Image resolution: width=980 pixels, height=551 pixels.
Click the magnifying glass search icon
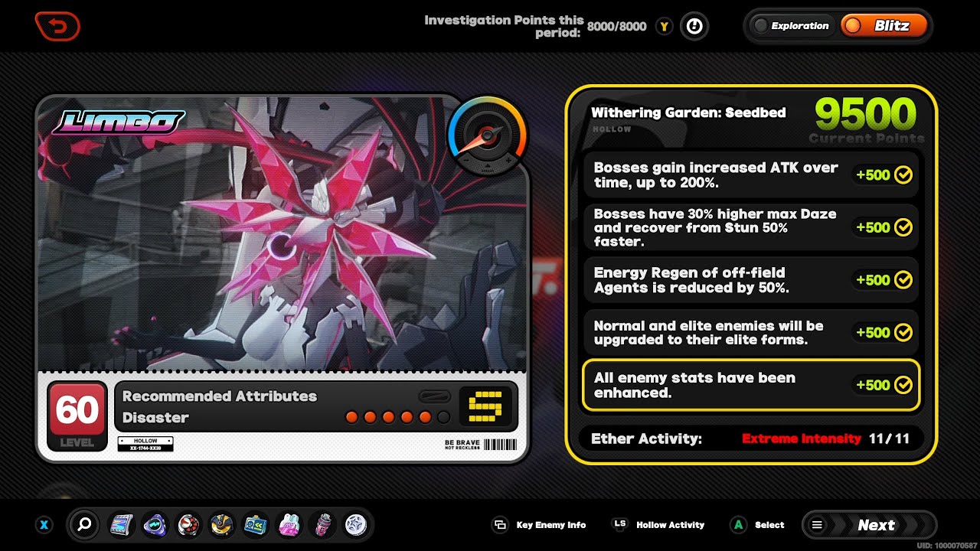(x=84, y=525)
